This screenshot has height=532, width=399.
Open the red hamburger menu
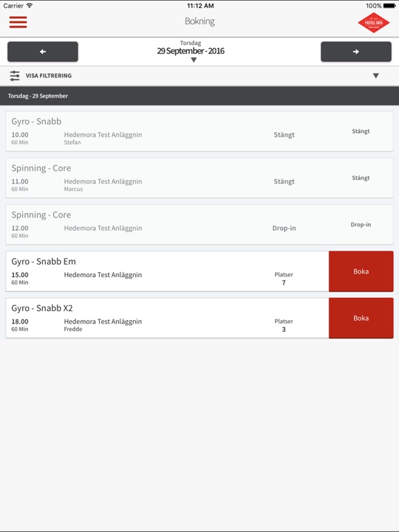point(18,22)
